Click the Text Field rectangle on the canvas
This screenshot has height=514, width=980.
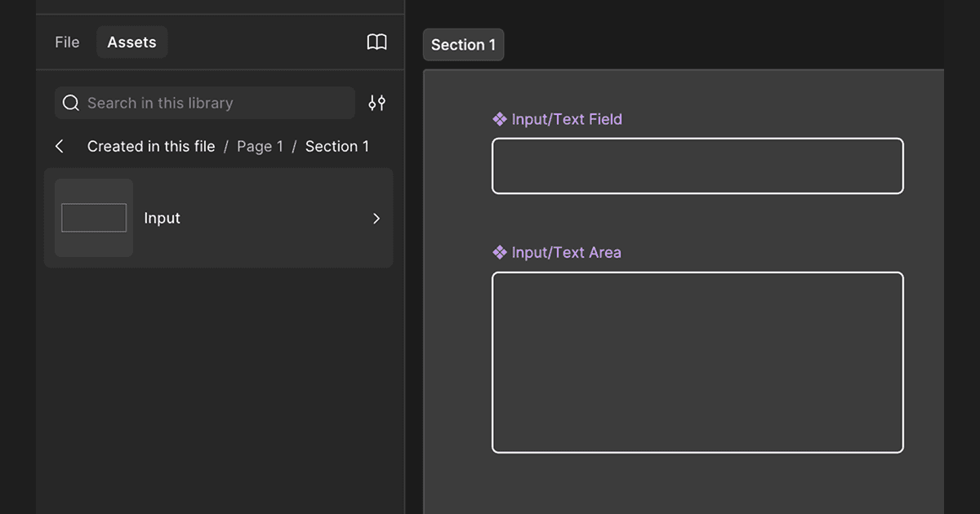(697, 166)
